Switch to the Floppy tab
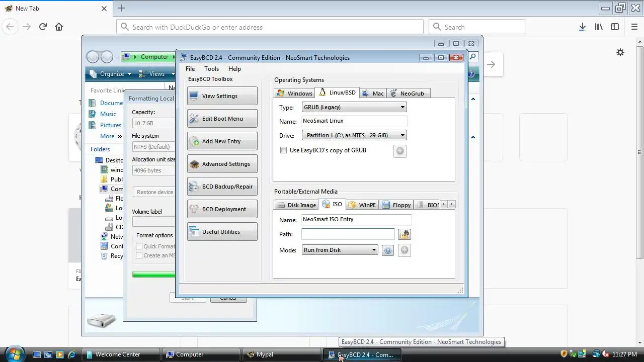644x362 pixels. tap(396, 205)
